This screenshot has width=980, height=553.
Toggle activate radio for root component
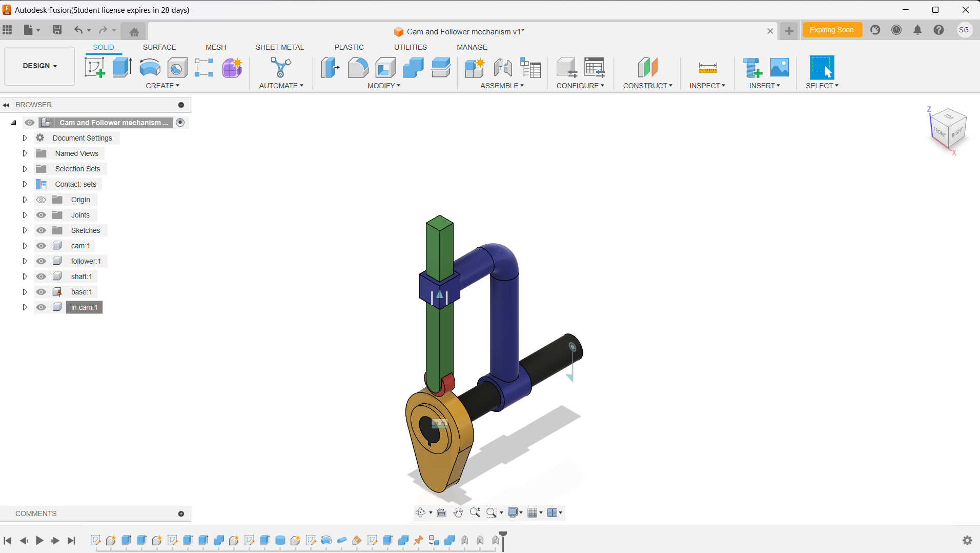tap(180, 122)
